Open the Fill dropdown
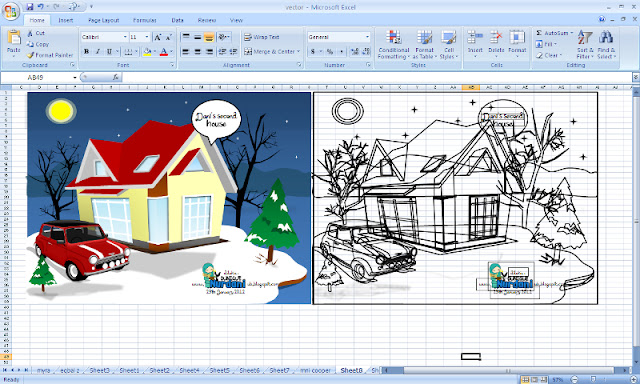 click(546, 44)
